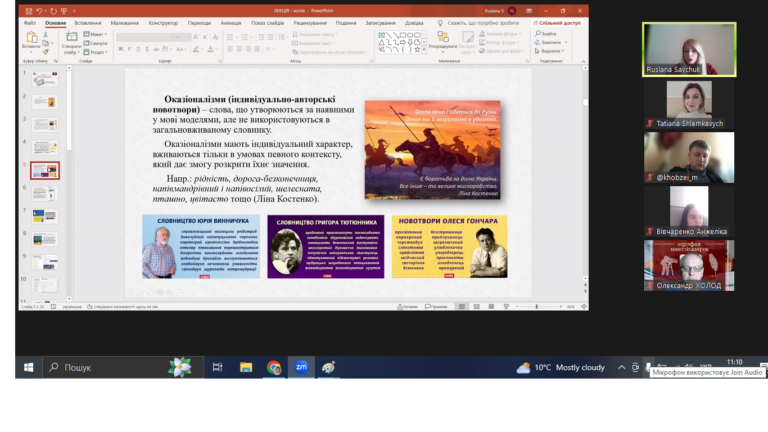Open Zoom app from the taskbar
This screenshot has height=432, width=768.
[301, 367]
